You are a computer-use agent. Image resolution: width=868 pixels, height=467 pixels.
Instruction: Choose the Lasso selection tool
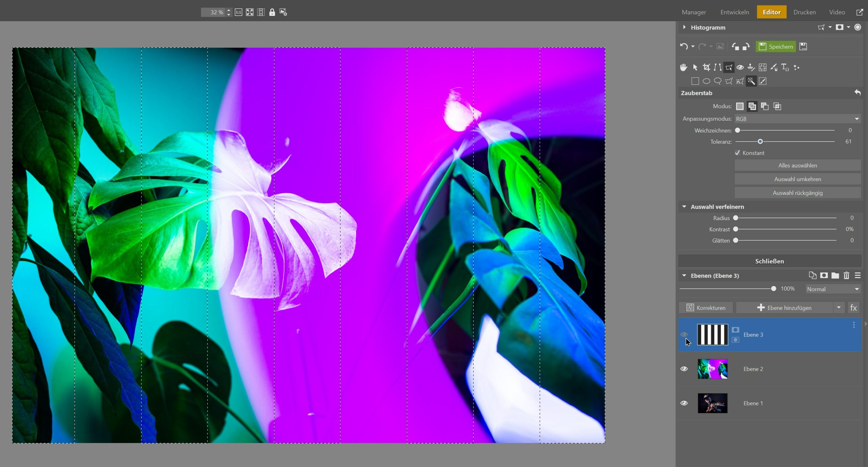coord(717,81)
